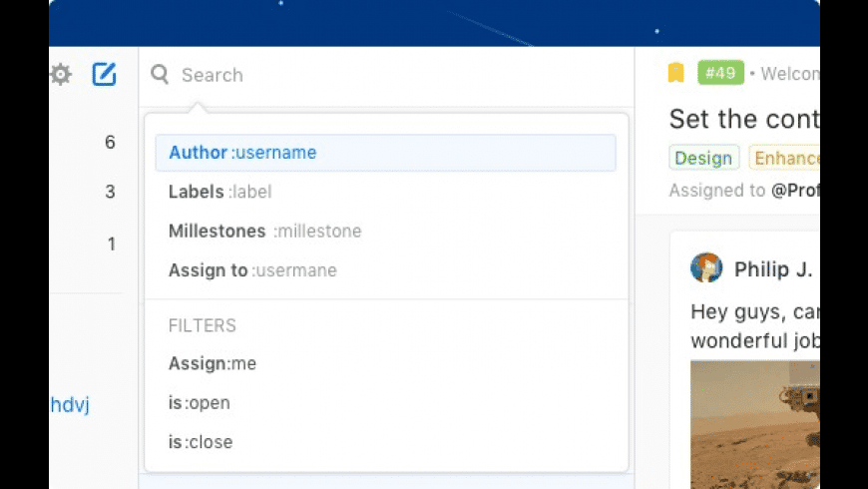The height and width of the screenshot is (489, 868).
Task: Click the yellow bookmark icon
Action: 675,73
